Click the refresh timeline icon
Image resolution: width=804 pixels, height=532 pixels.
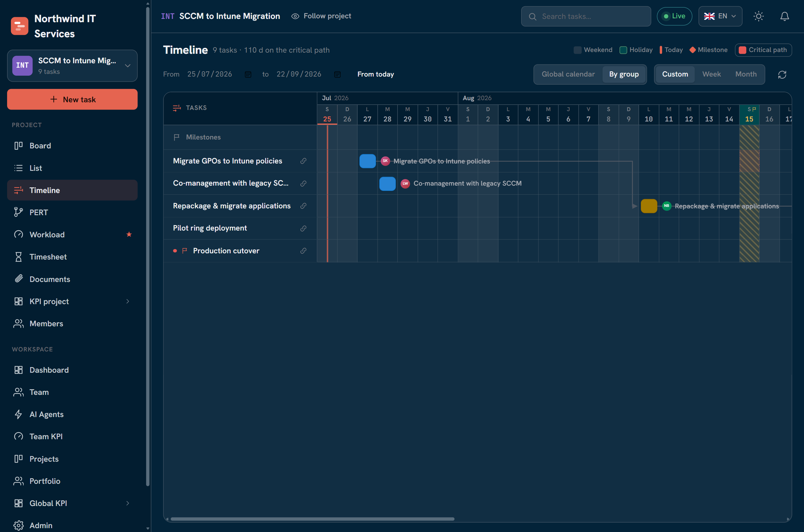(782, 75)
